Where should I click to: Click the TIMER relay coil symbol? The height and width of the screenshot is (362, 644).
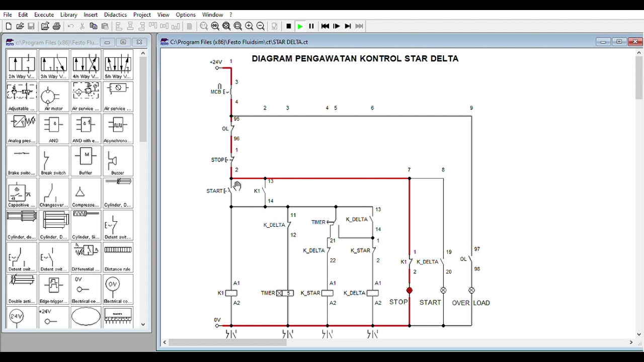(285, 293)
